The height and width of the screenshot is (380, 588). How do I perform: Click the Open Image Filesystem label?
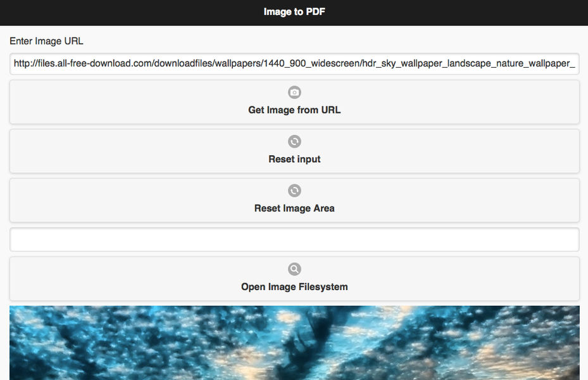[x=294, y=287]
